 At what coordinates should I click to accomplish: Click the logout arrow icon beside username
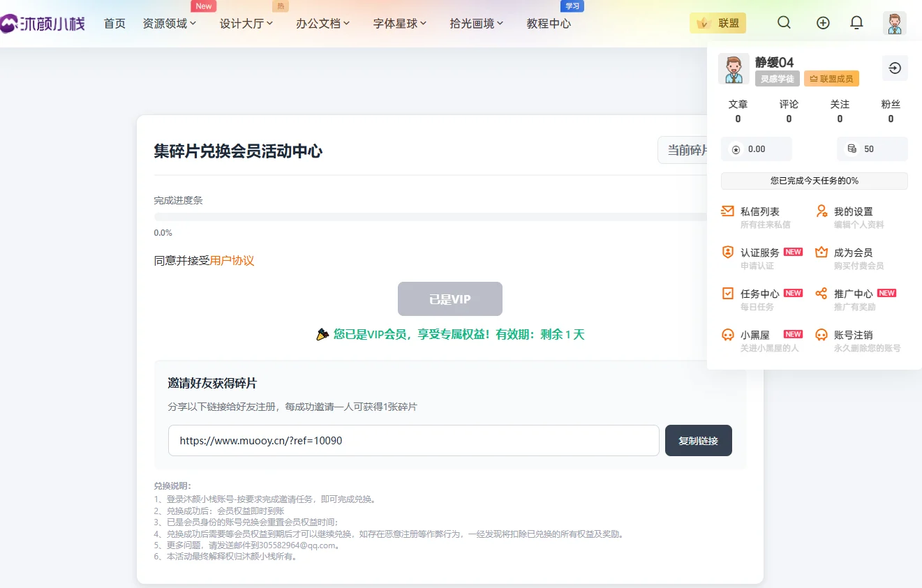895,68
